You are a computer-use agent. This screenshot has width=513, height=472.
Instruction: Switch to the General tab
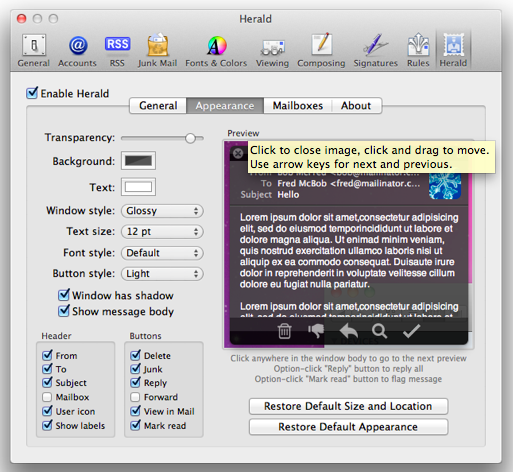(x=158, y=106)
